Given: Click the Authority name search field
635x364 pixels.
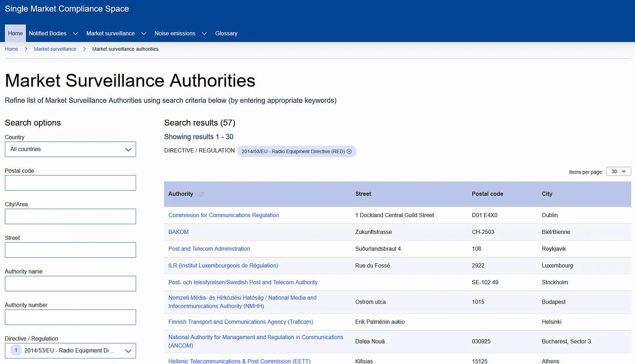Looking at the screenshot, I should pos(70,283).
